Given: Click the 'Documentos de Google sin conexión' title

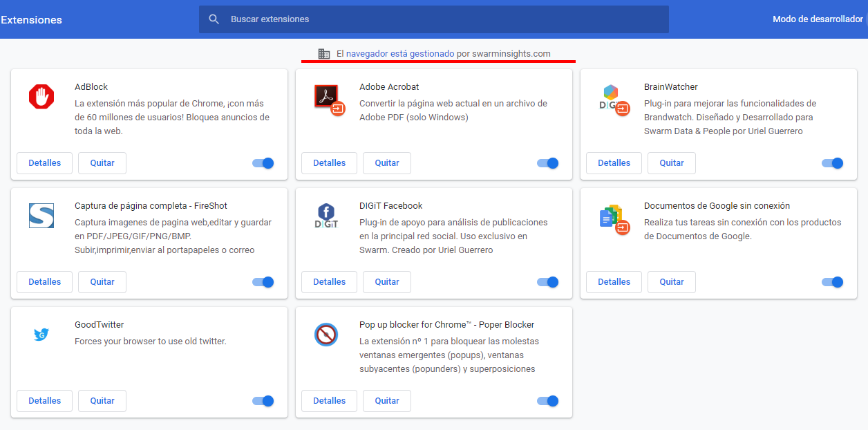Looking at the screenshot, I should coord(717,206).
